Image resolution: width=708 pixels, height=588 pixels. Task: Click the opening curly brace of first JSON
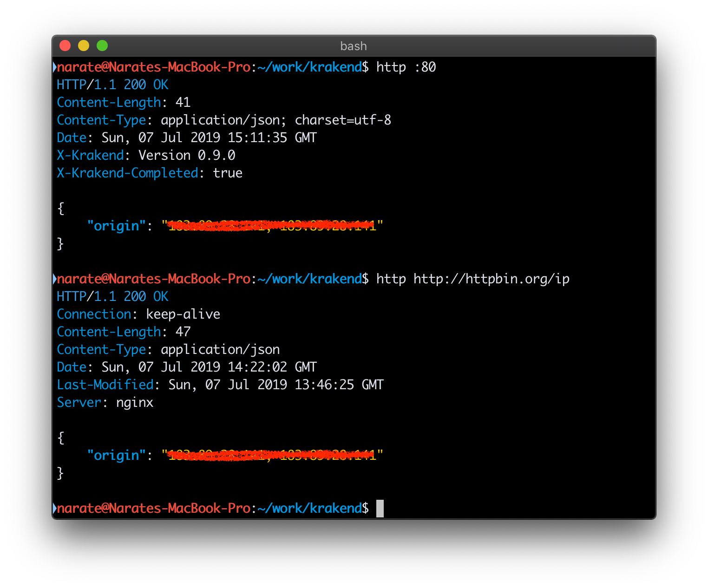[60, 208]
